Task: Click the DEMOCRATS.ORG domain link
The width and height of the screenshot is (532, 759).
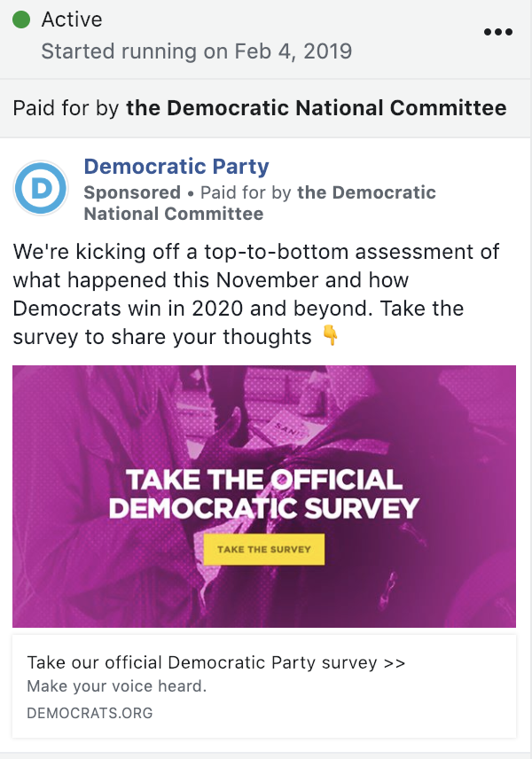Action: [x=90, y=713]
